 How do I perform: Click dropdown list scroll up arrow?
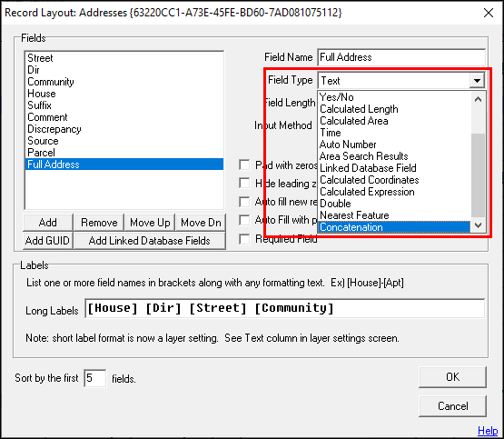pos(478,99)
